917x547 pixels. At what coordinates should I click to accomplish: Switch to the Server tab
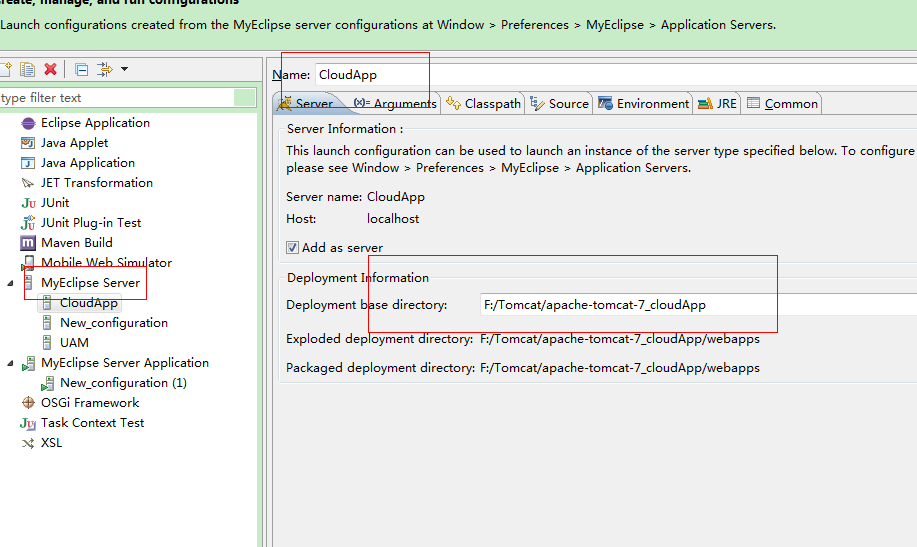305,104
